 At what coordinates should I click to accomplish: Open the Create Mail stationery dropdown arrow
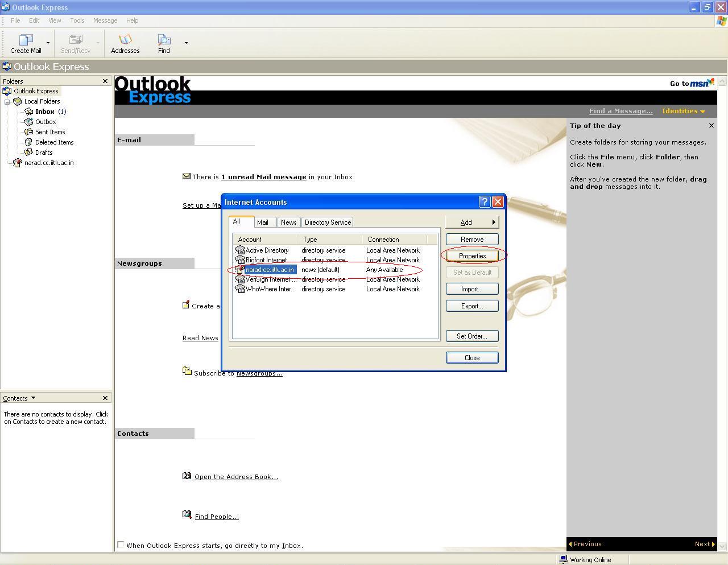(x=48, y=43)
